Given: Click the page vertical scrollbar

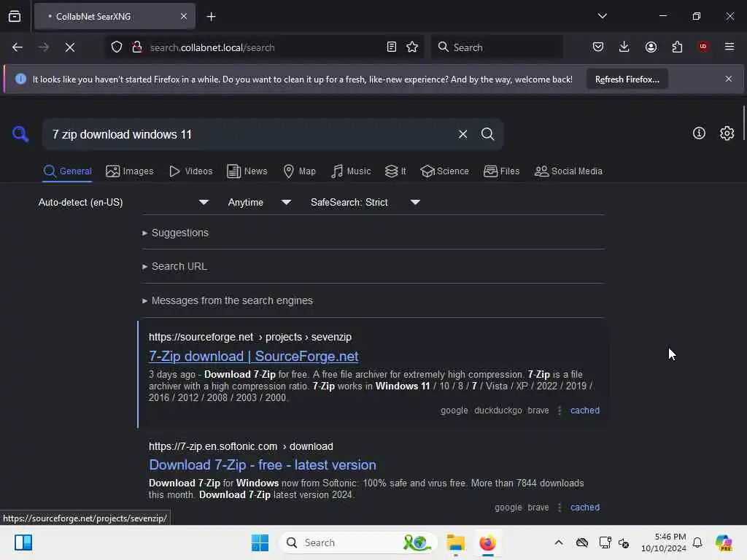Looking at the screenshot, I should (x=743, y=122).
